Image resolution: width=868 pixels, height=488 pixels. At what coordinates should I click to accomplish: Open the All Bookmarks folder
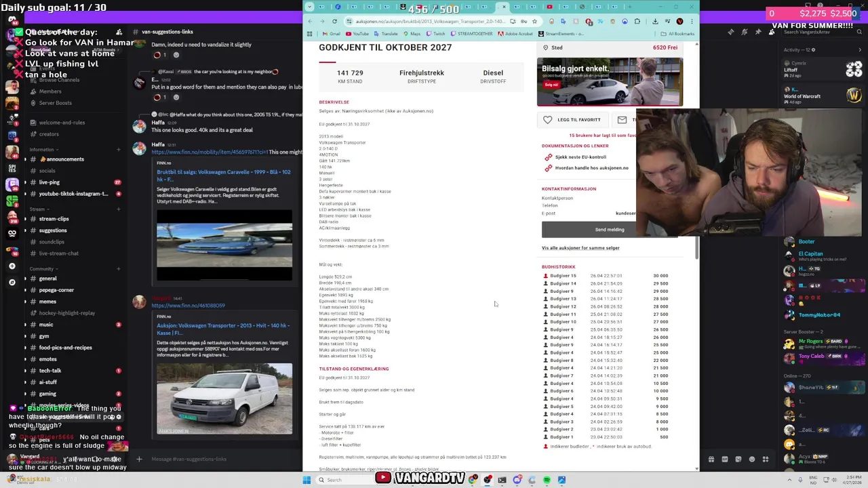pyautogui.click(x=677, y=34)
